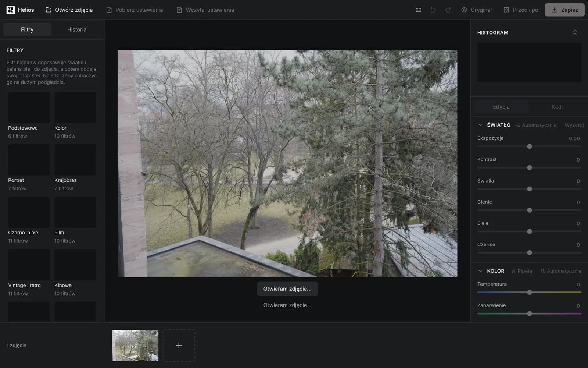The width and height of the screenshot is (588, 368).
Task: Click Automatycznie in the KOLOR section
Action: 561,271
